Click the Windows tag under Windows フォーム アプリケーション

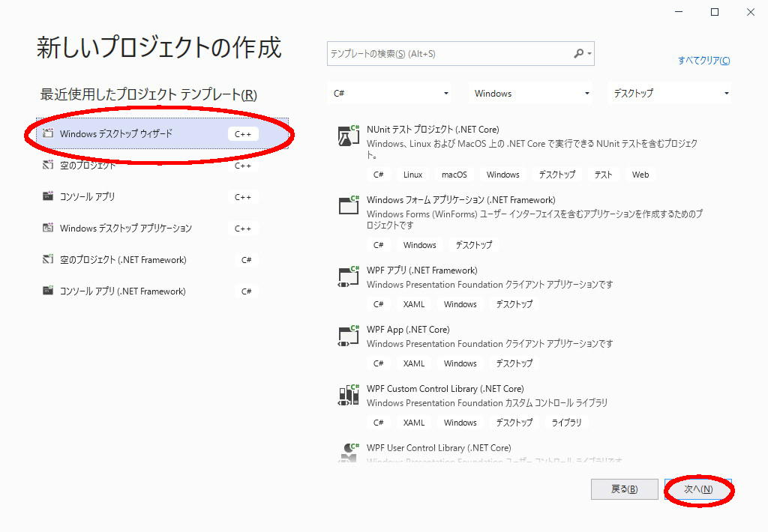[x=420, y=245]
